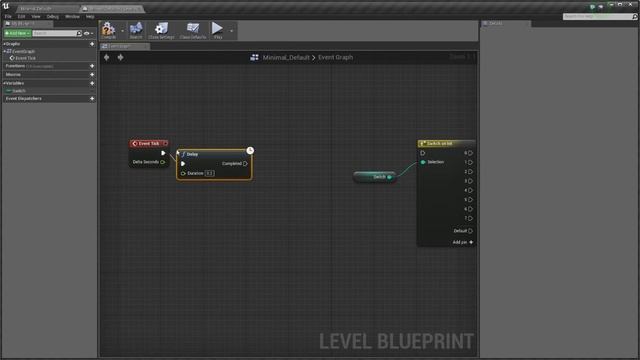
Task: Click the Selection input pin
Action: click(x=423, y=162)
